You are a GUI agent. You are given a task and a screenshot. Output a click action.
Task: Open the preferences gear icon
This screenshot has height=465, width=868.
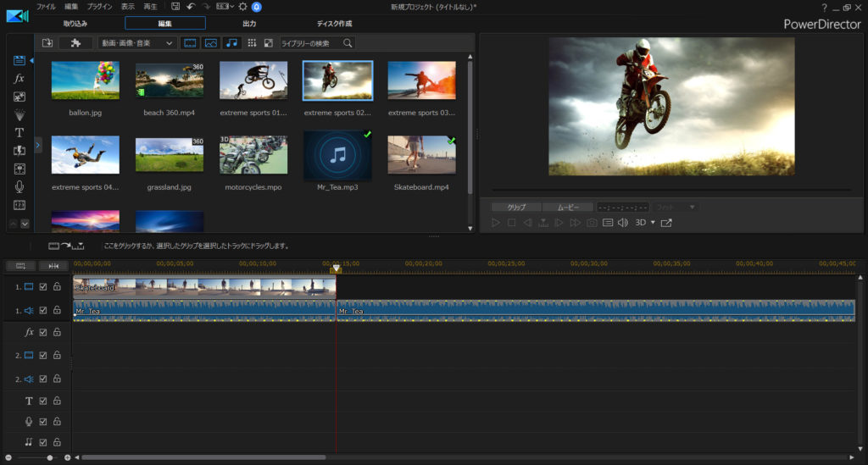coord(242,7)
